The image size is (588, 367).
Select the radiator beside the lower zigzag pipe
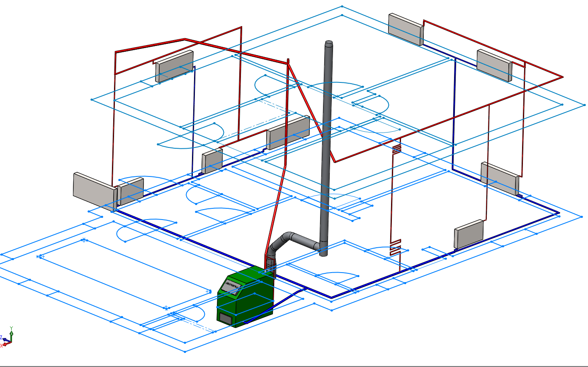coord(469,234)
